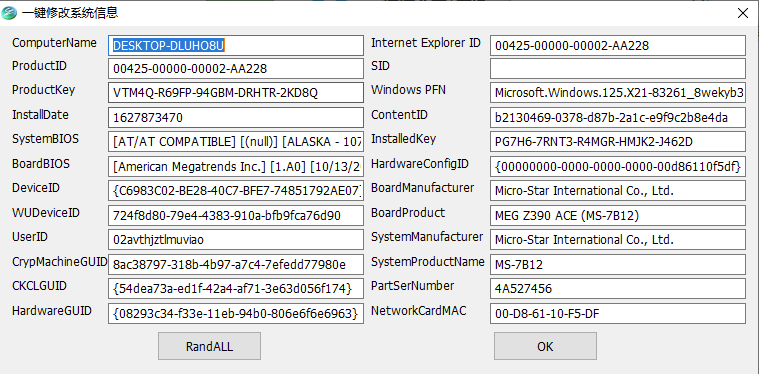The height and width of the screenshot is (374, 759).
Task: Click the DeviceID field
Action: tap(236, 191)
